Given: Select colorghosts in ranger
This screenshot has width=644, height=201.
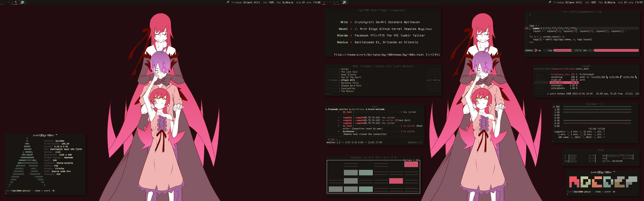Looking at the screenshot, I should point(564,88).
